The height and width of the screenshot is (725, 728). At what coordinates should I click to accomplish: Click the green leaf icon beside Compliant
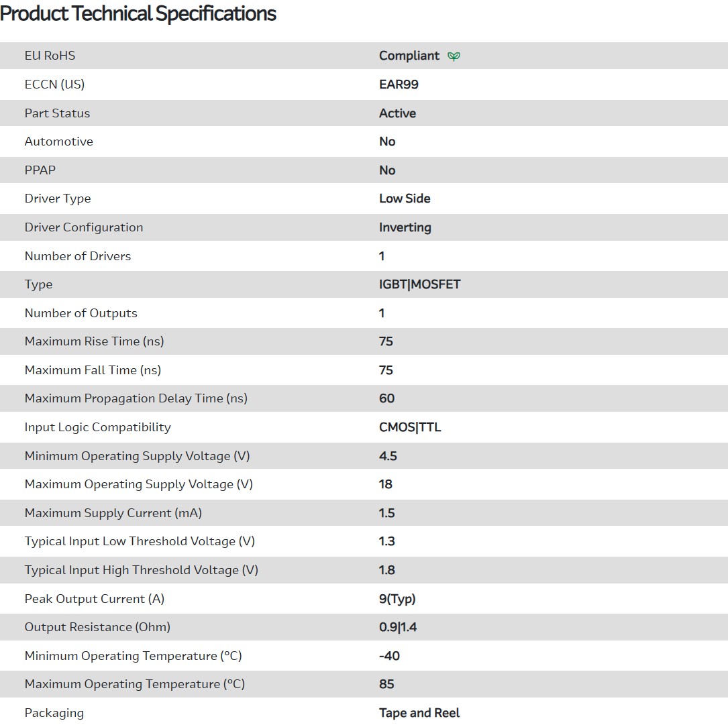(x=454, y=56)
